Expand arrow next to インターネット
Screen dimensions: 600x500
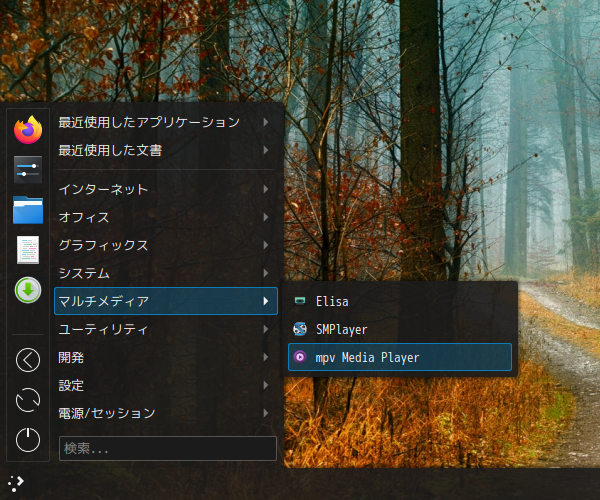pyautogui.click(x=266, y=189)
